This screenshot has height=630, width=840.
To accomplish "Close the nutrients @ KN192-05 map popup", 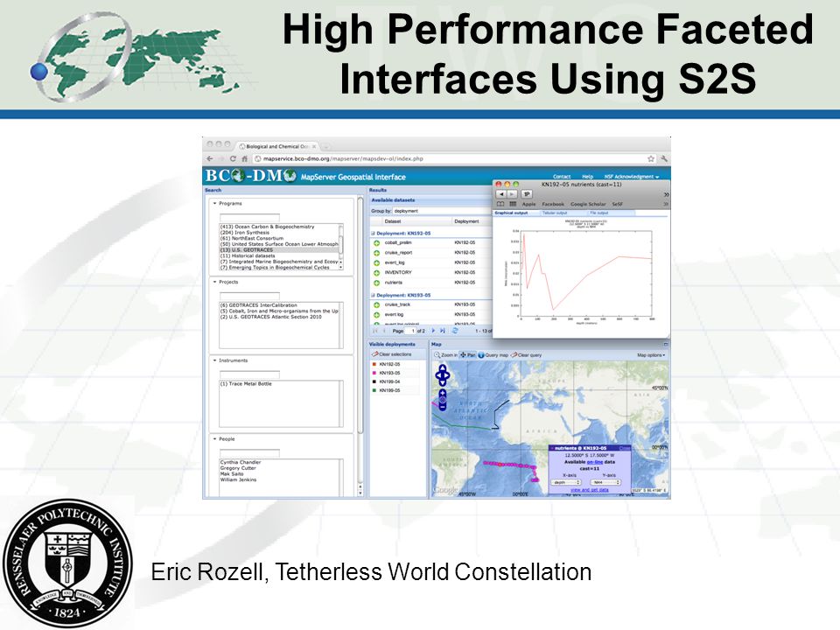I will click(624, 448).
